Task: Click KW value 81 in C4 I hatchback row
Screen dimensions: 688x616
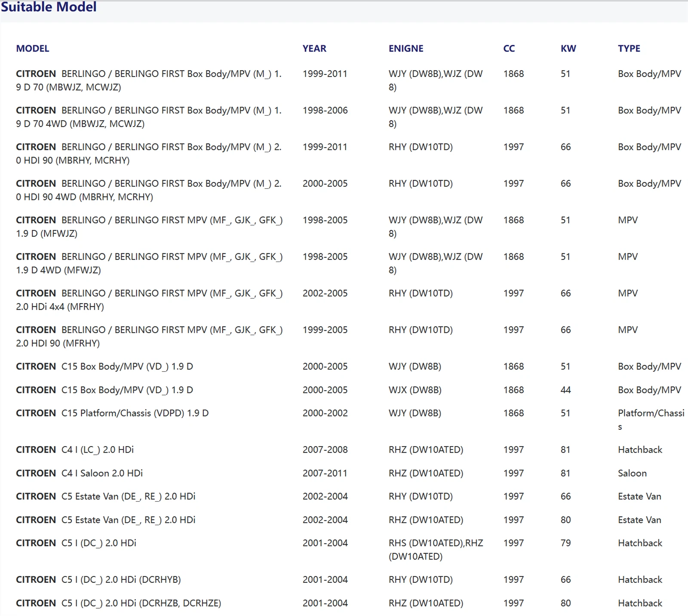Action: (565, 450)
